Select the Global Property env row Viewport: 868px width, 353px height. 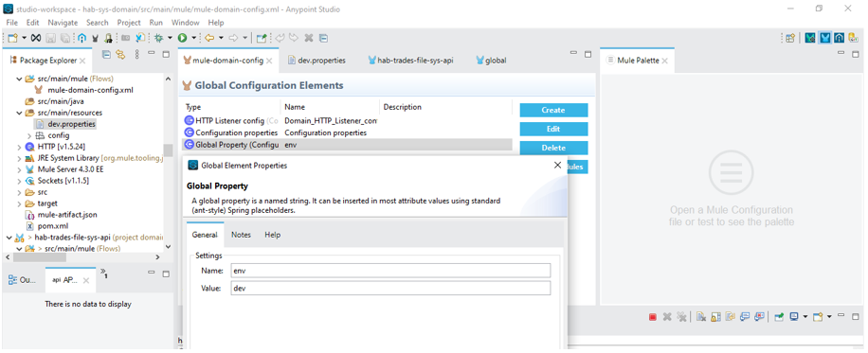click(x=347, y=145)
